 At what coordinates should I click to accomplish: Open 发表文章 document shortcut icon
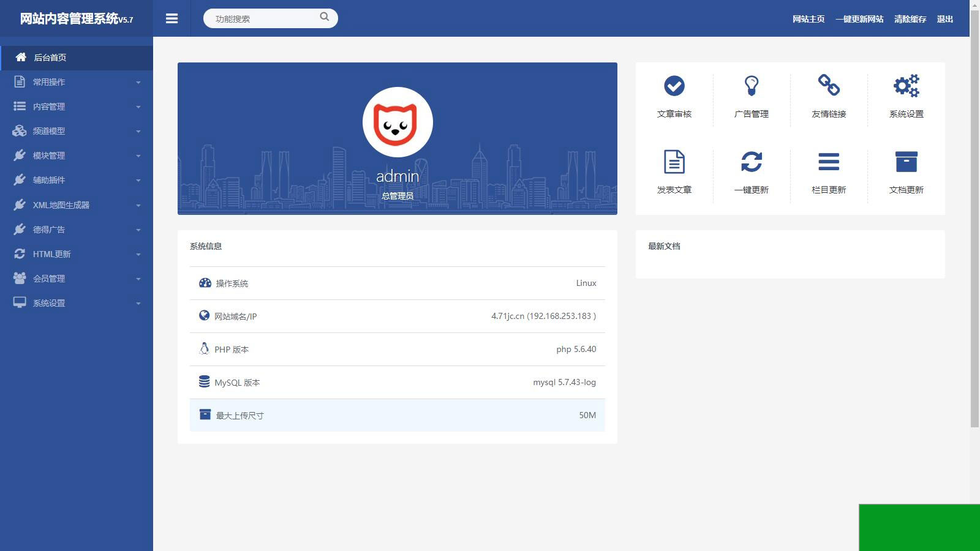point(674,162)
